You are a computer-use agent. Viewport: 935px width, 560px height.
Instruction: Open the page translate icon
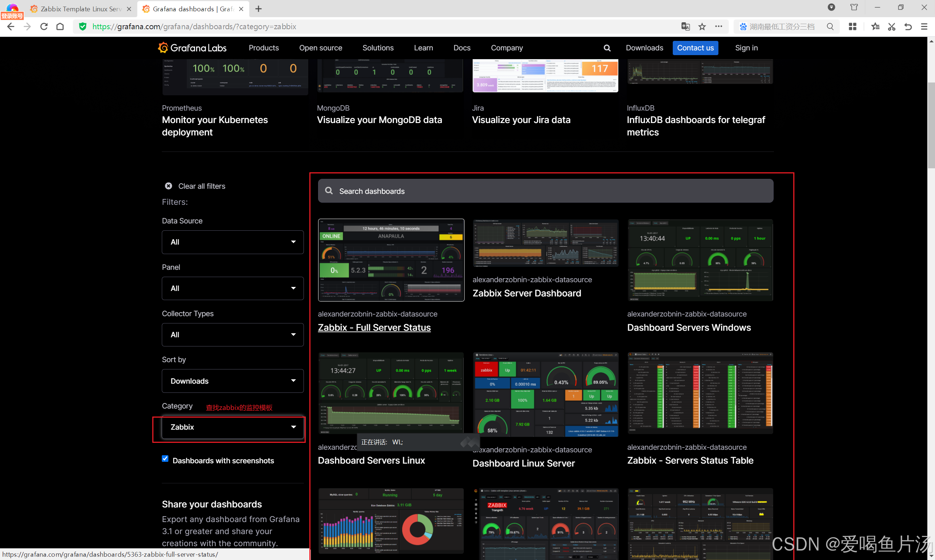pos(686,26)
